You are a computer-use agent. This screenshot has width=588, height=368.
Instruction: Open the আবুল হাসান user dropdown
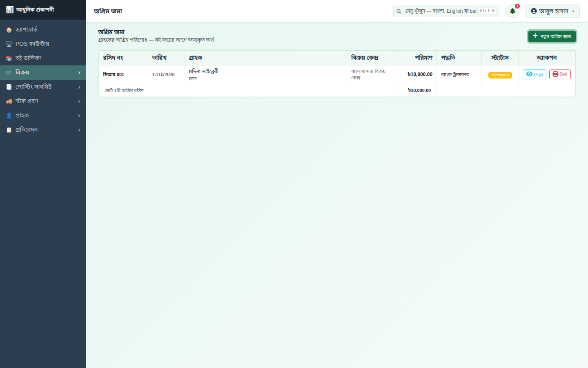click(552, 11)
